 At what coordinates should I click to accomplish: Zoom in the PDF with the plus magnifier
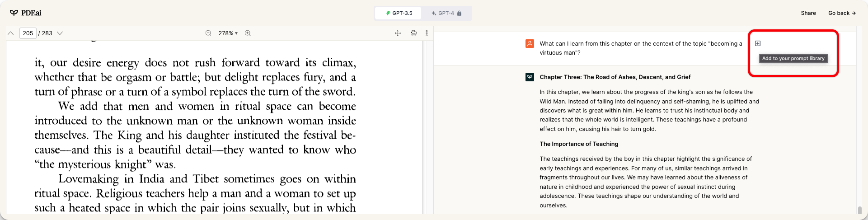coord(248,33)
